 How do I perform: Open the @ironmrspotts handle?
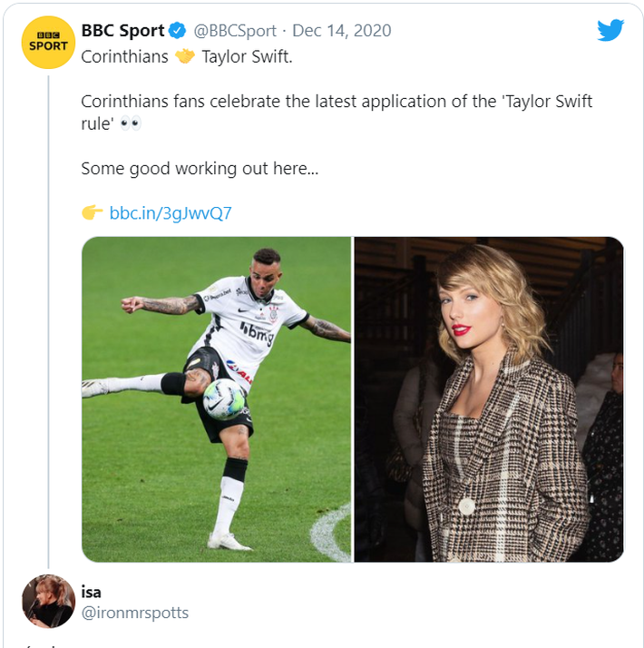[x=134, y=613]
